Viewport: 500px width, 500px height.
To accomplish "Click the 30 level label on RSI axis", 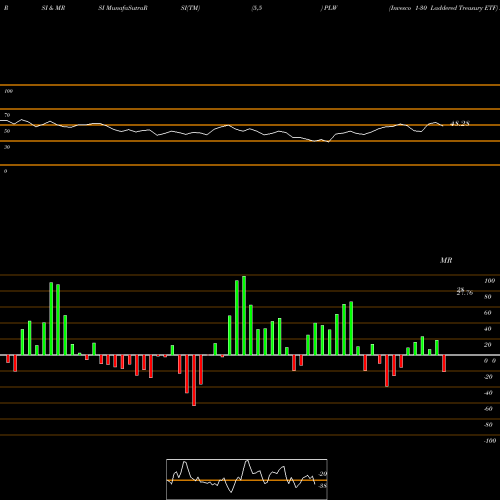I will click(7, 147).
